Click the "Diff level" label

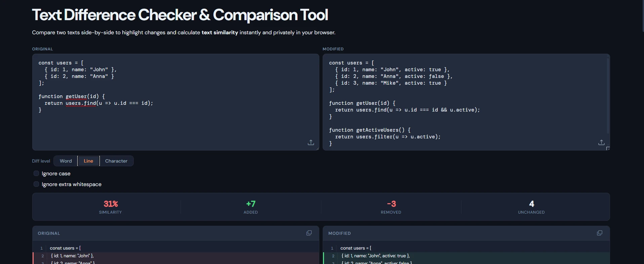click(41, 161)
